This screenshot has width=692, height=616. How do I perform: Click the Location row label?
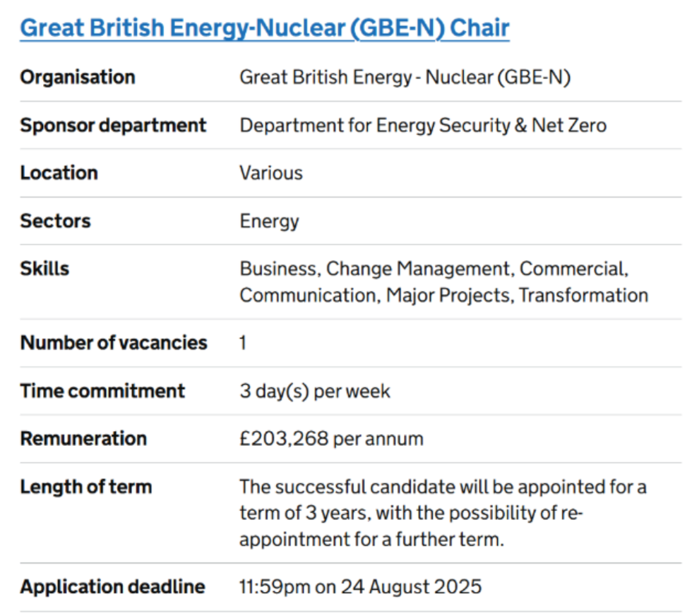point(59,173)
